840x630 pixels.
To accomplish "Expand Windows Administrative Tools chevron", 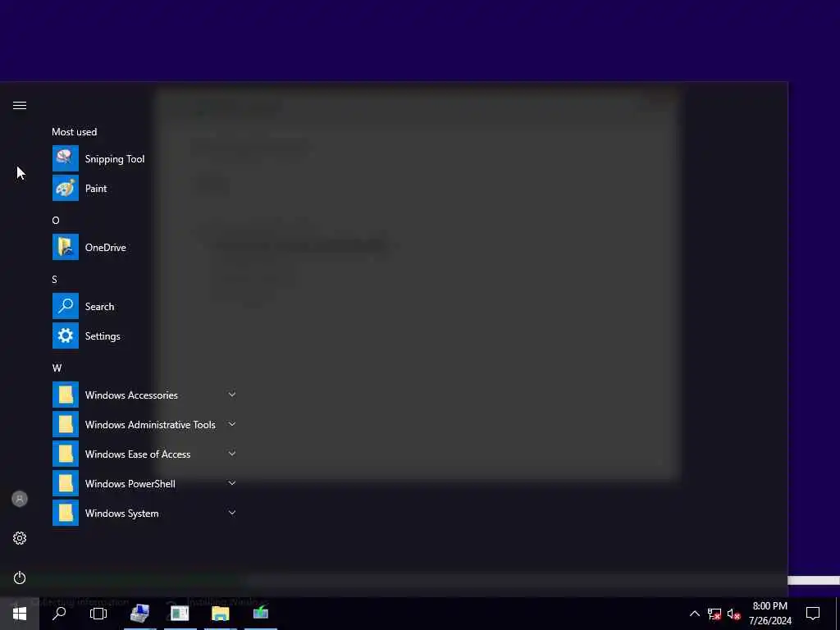I will click(232, 424).
